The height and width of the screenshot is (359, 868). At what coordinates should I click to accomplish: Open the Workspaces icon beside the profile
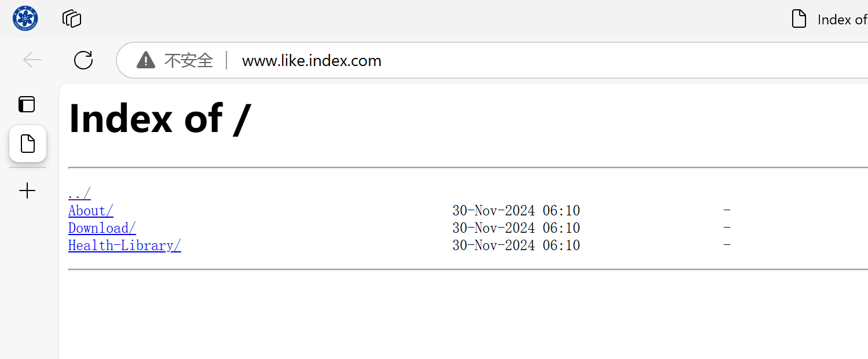pyautogui.click(x=72, y=19)
